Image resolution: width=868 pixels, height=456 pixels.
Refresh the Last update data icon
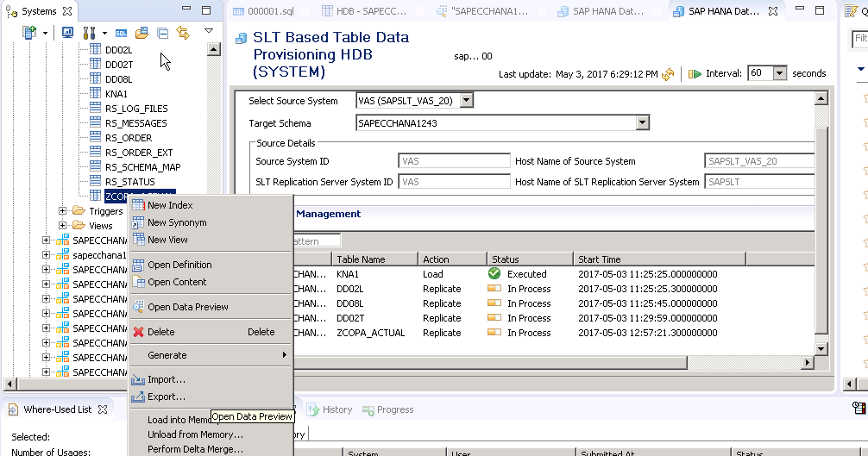(x=668, y=74)
